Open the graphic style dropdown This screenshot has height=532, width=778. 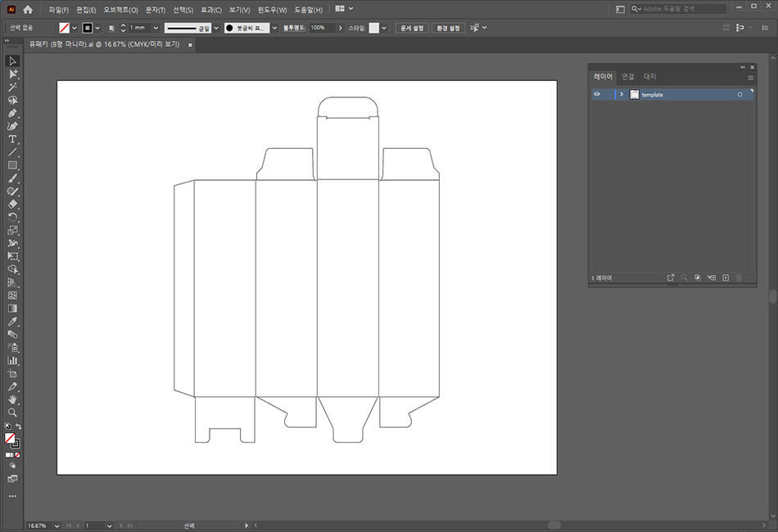[384, 28]
